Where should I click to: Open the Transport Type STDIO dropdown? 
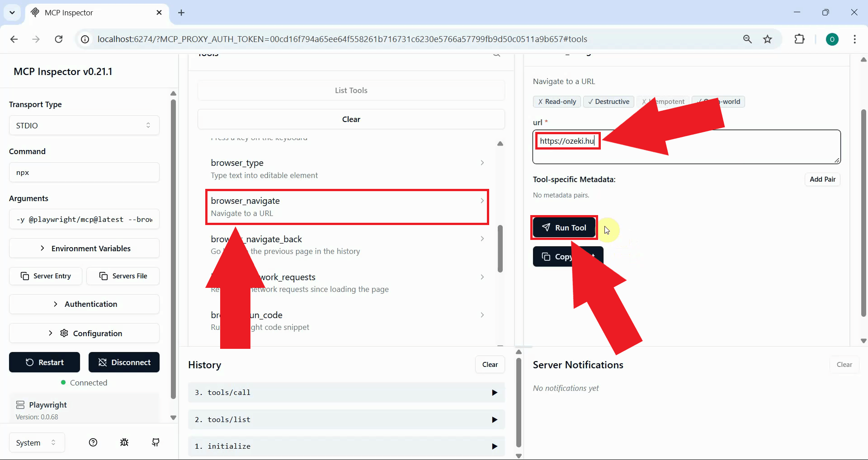84,125
